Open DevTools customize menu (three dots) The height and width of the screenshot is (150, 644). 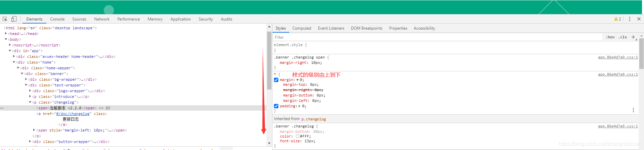630,19
